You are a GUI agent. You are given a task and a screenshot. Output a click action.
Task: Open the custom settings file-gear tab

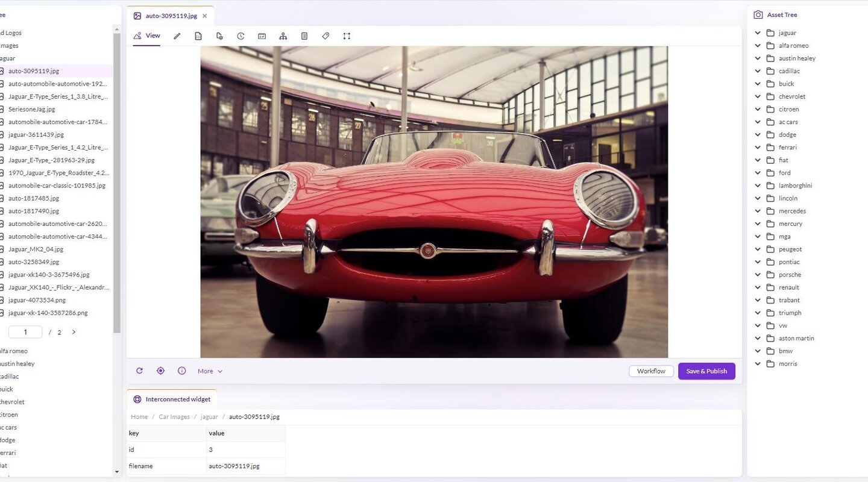(219, 36)
